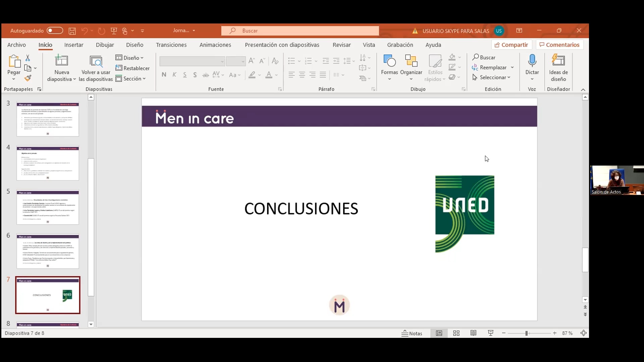Viewport: 644px width, 362px height.
Task: Open the font name combo box
Action: pyautogui.click(x=192, y=61)
